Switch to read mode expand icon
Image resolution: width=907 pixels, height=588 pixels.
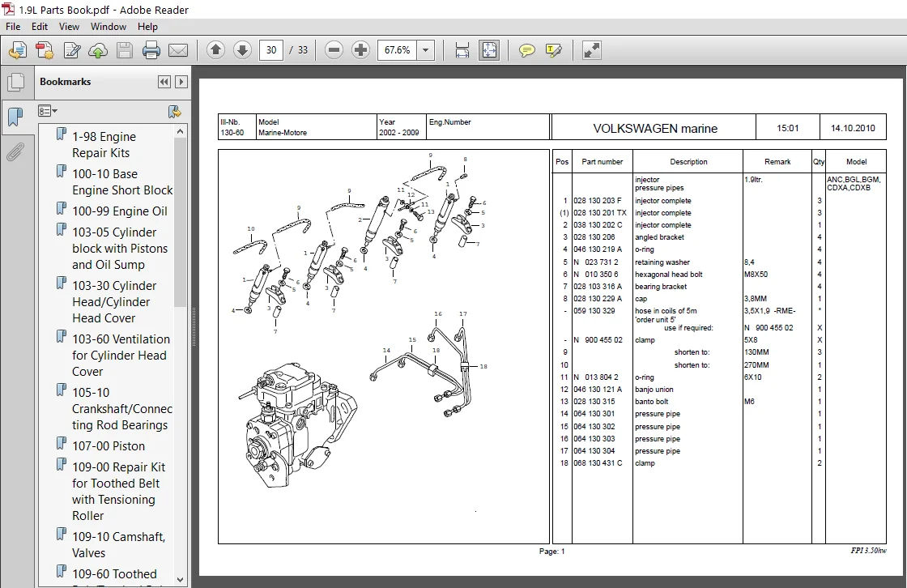591,50
